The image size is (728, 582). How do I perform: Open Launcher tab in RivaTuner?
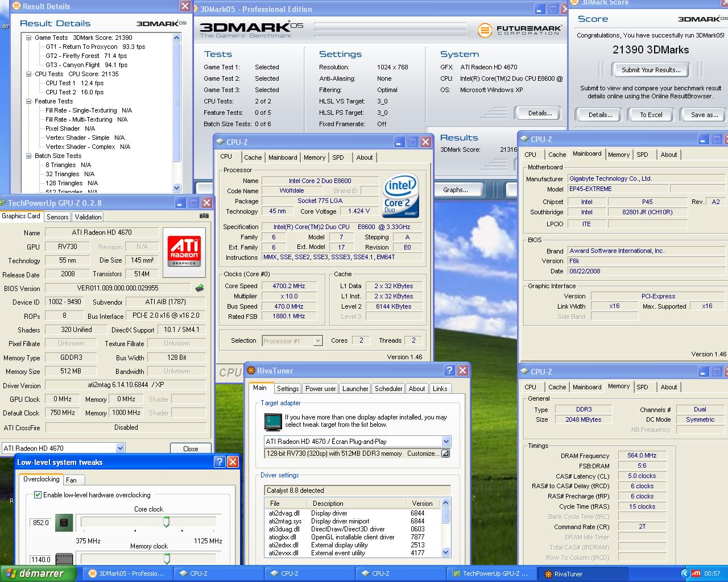coord(355,389)
